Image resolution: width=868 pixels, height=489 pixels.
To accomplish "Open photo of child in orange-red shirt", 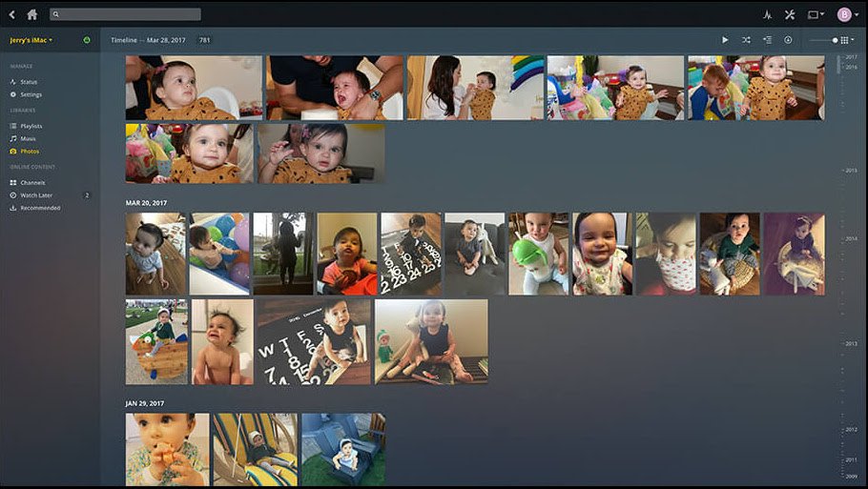I will pos(347,254).
